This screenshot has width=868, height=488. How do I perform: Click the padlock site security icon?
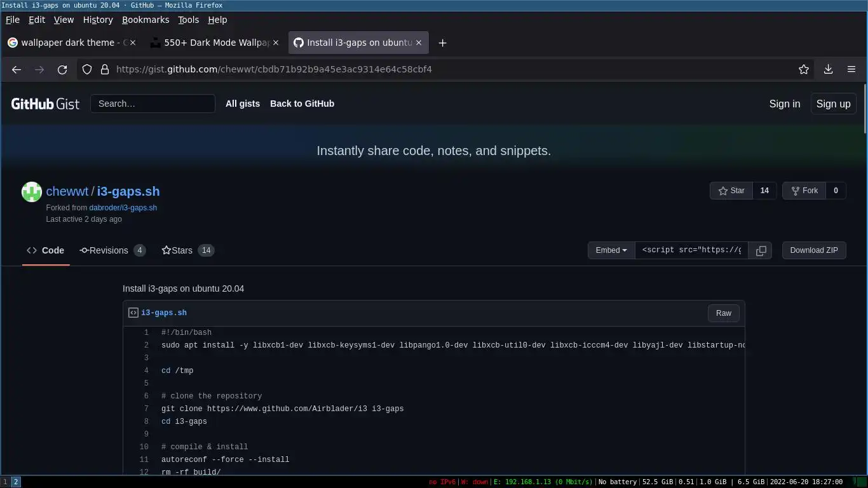(104, 69)
